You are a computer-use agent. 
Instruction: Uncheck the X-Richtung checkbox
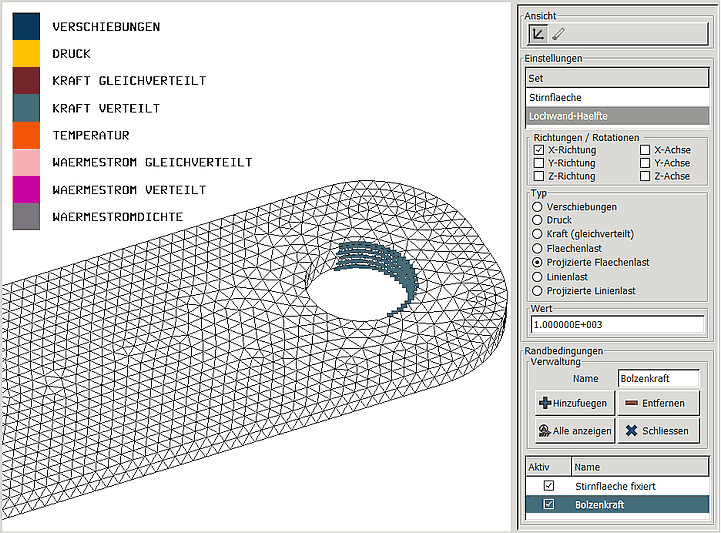pyautogui.click(x=539, y=150)
